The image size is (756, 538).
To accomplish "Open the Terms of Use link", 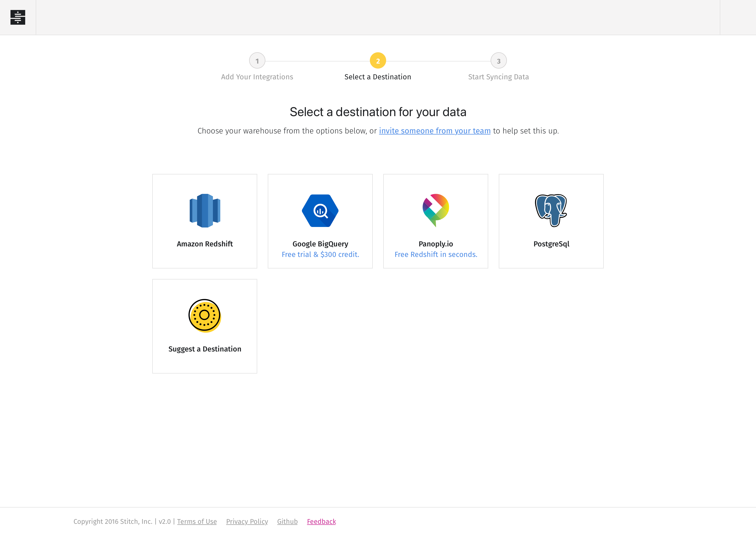I will click(197, 521).
